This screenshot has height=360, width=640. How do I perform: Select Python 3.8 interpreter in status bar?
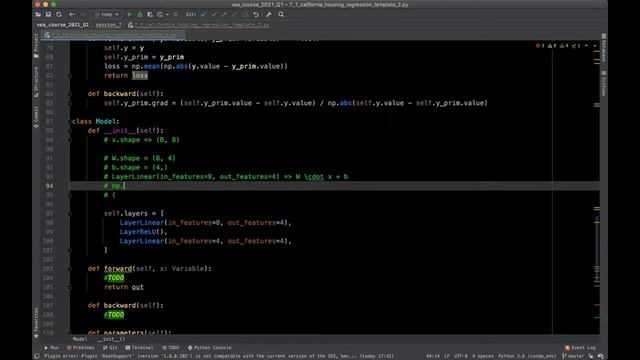527,356
